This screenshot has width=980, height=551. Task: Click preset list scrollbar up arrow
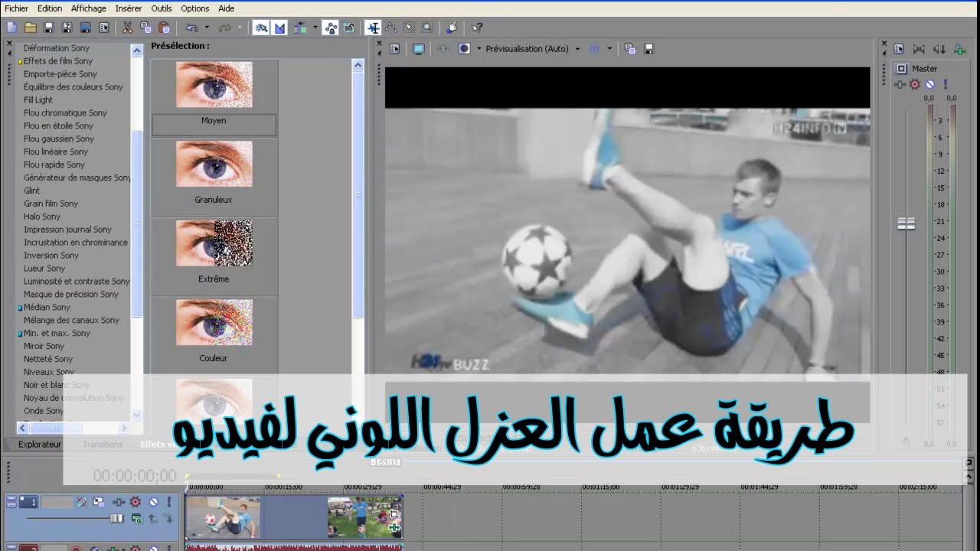tap(358, 65)
